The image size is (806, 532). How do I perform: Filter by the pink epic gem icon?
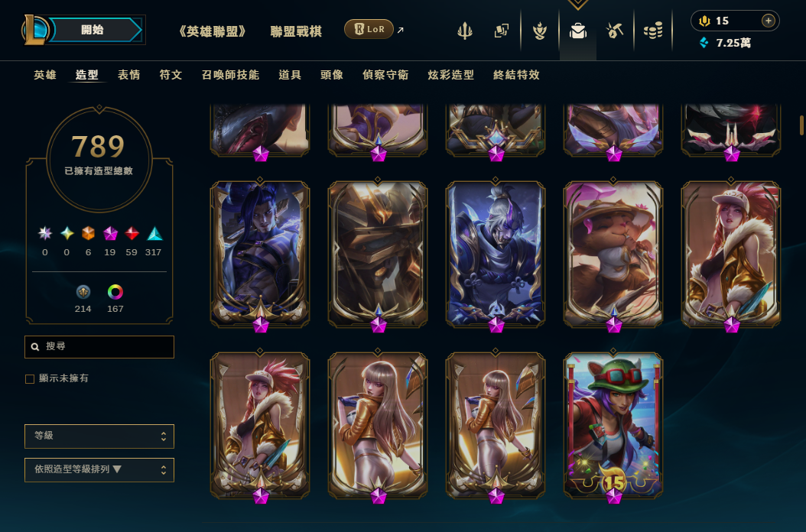click(110, 234)
